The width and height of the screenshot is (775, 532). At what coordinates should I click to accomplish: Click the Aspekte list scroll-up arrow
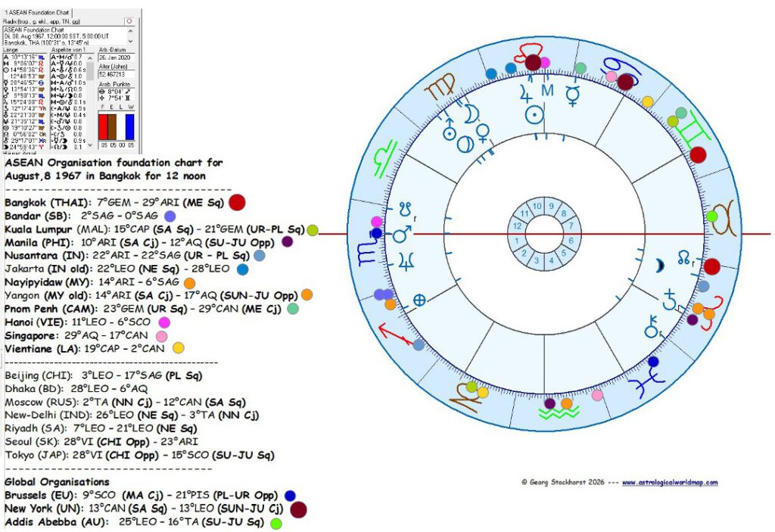(x=90, y=58)
